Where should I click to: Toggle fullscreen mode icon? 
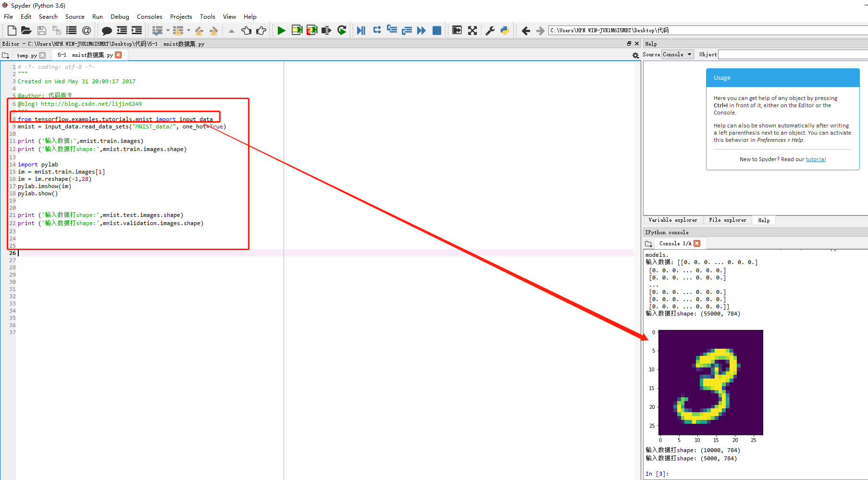(472, 30)
